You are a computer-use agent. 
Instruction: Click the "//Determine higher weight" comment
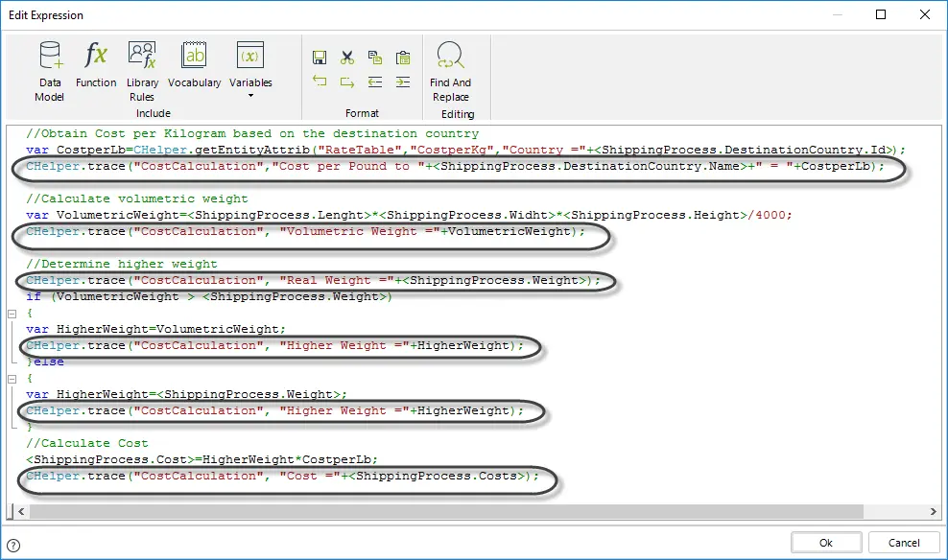[122, 264]
